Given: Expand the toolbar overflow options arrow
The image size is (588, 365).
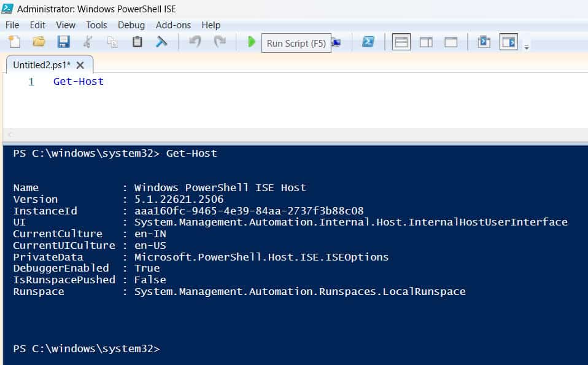Looking at the screenshot, I should [527, 47].
